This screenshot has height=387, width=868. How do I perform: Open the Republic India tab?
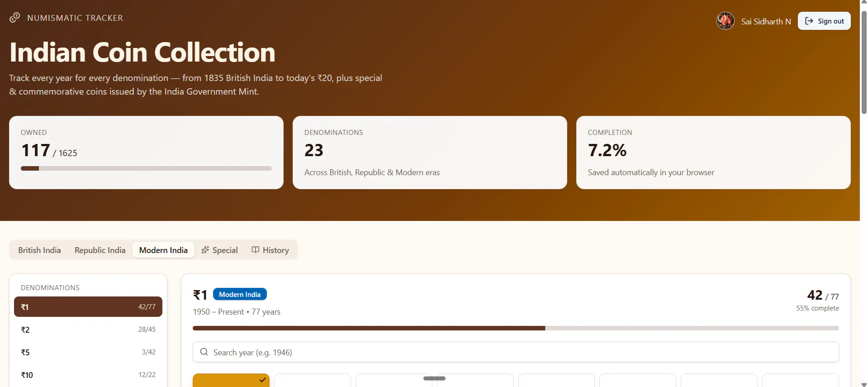click(100, 250)
